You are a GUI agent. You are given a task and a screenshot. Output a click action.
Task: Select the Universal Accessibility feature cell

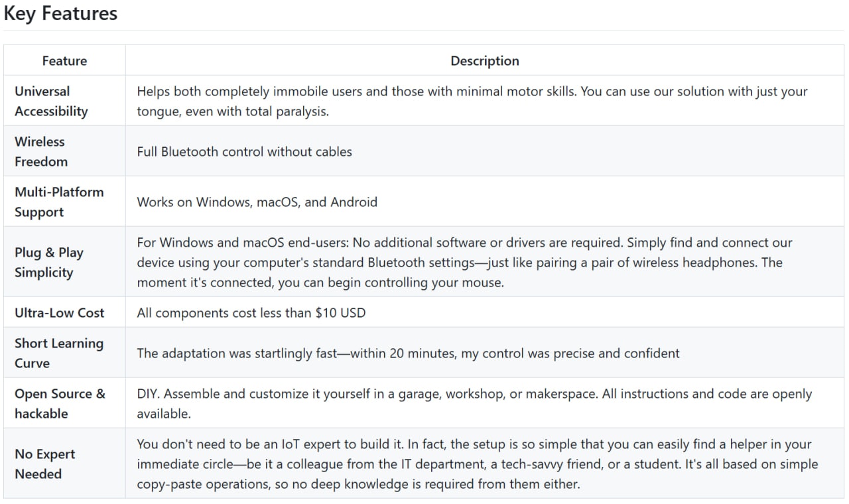tap(51, 101)
